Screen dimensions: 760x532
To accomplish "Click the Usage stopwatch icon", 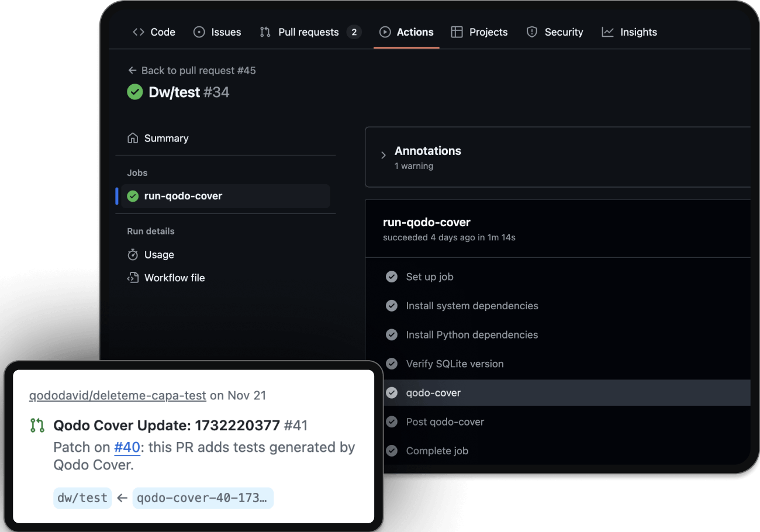I will pyautogui.click(x=133, y=255).
